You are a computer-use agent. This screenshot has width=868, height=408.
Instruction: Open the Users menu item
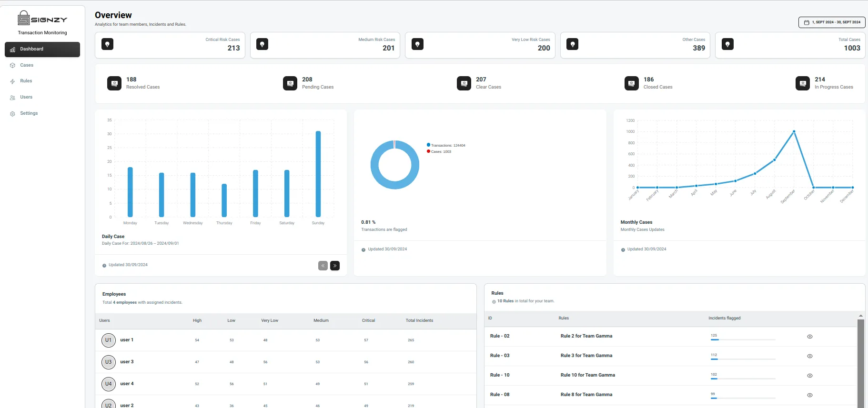pos(42,97)
